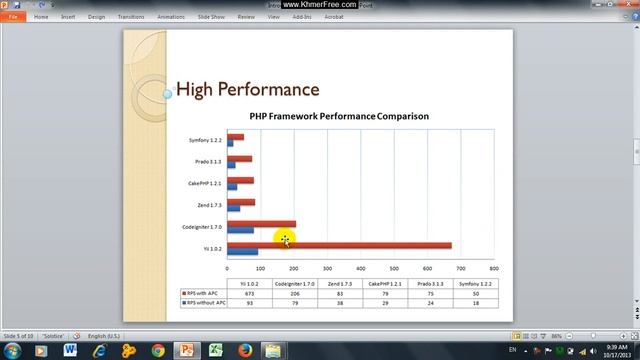640x360 pixels.
Task: Click the system clock 9:39 AM
Action: click(617, 347)
